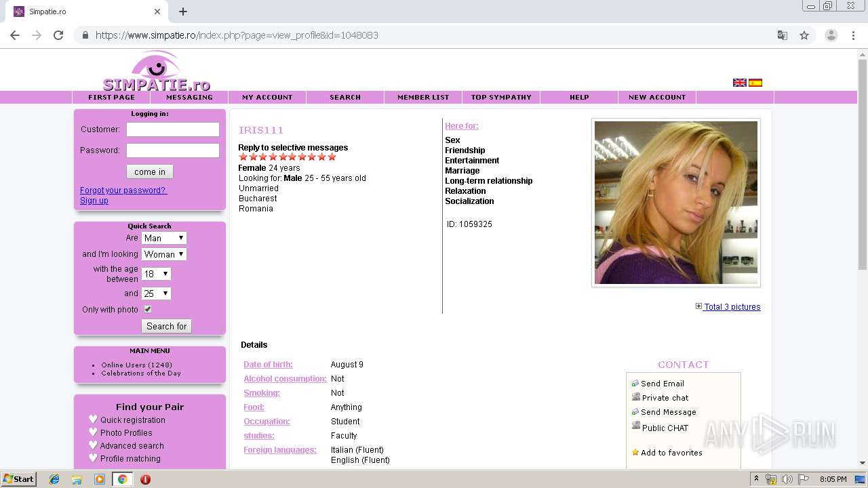Open Internet Explorer from the taskbar
Screen dimensions: 868x488
[54, 479]
